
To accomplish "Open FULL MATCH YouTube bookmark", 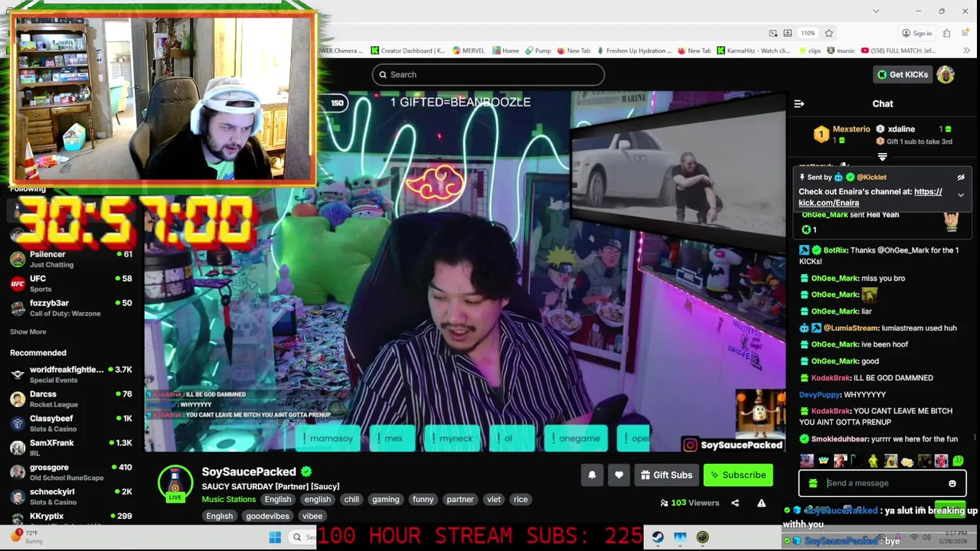I will (899, 51).
